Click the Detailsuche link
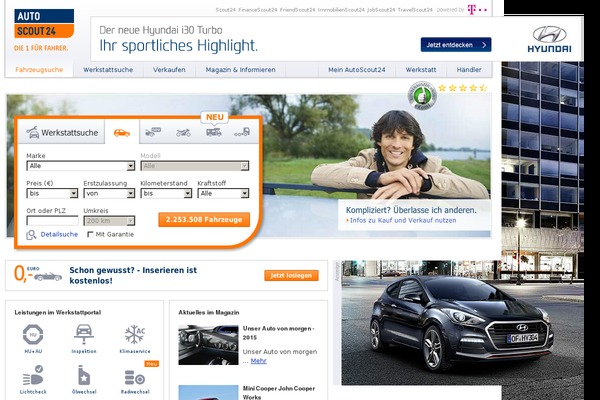Screen dimensions: 600x400 (59, 234)
